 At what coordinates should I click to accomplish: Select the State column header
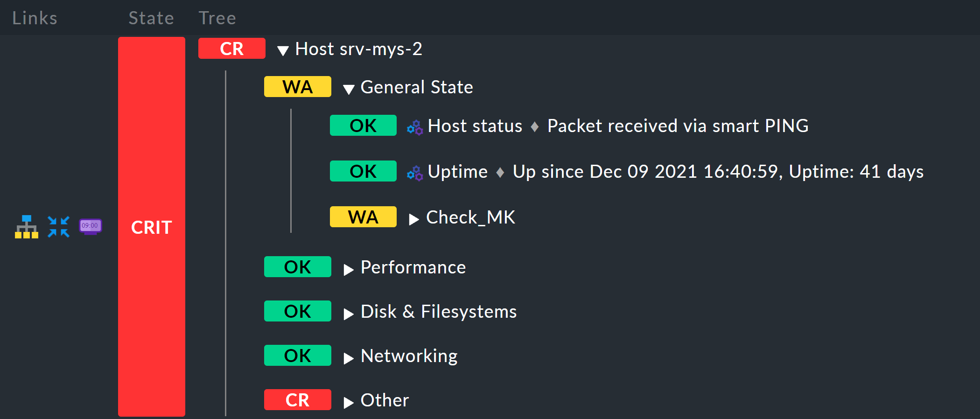coord(150,18)
